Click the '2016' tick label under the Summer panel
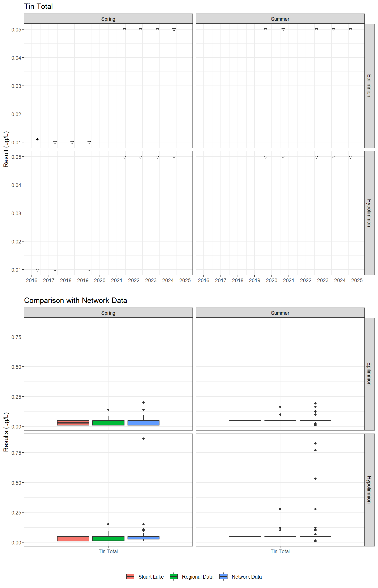 pos(203,280)
